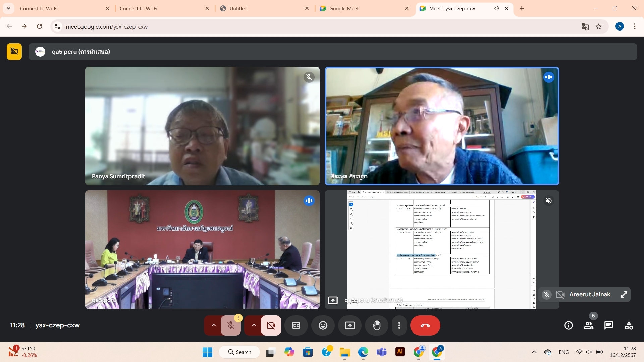The width and height of the screenshot is (644, 362).
Task: Toggle closed captions CC button
Action: 296,325
